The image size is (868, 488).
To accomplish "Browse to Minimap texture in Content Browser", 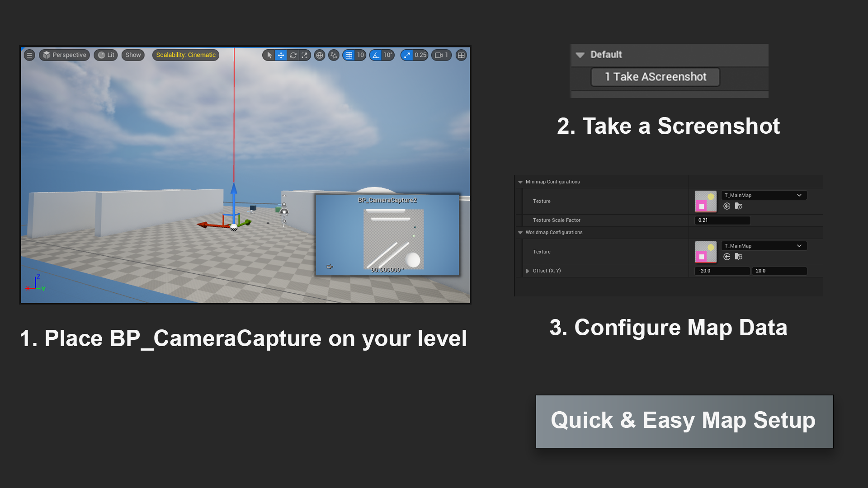I will [739, 206].
